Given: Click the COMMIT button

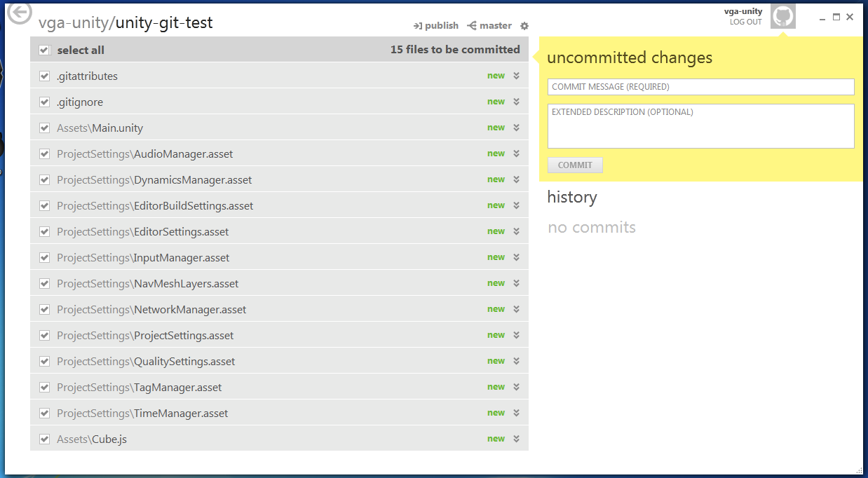Looking at the screenshot, I should 575,165.
